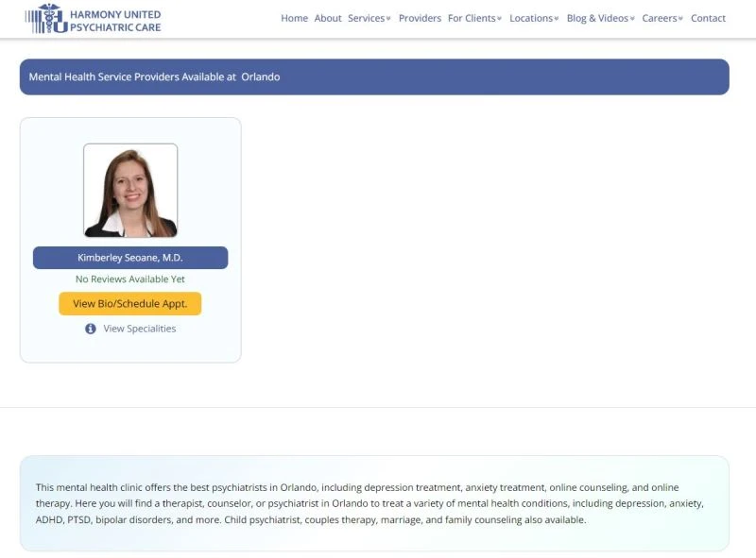
Task: Click the Mental Health Service Providers heading
Action: [x=132, y=76]
